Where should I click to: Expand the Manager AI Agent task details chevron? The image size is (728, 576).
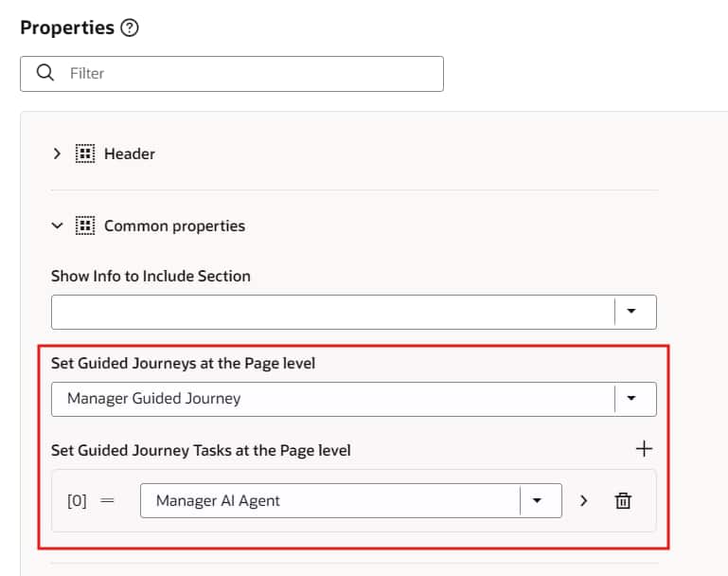pyautogui.click(x=584, y=500)
